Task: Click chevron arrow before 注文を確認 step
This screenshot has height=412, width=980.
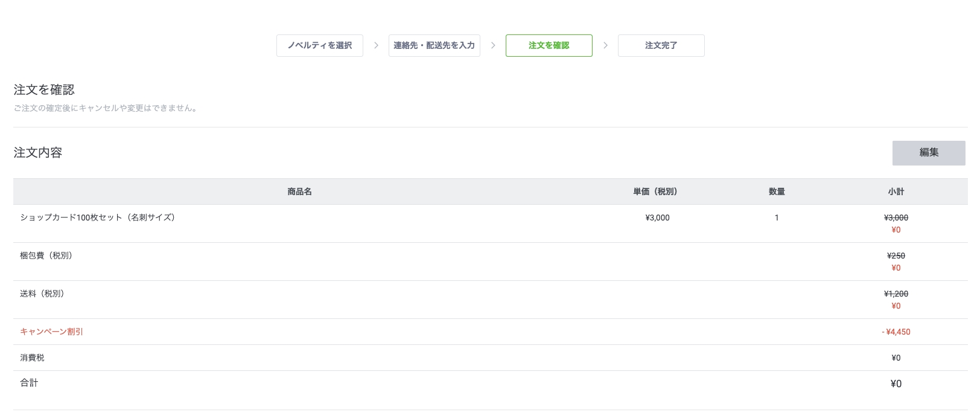Action: click(x=493, y=45)
